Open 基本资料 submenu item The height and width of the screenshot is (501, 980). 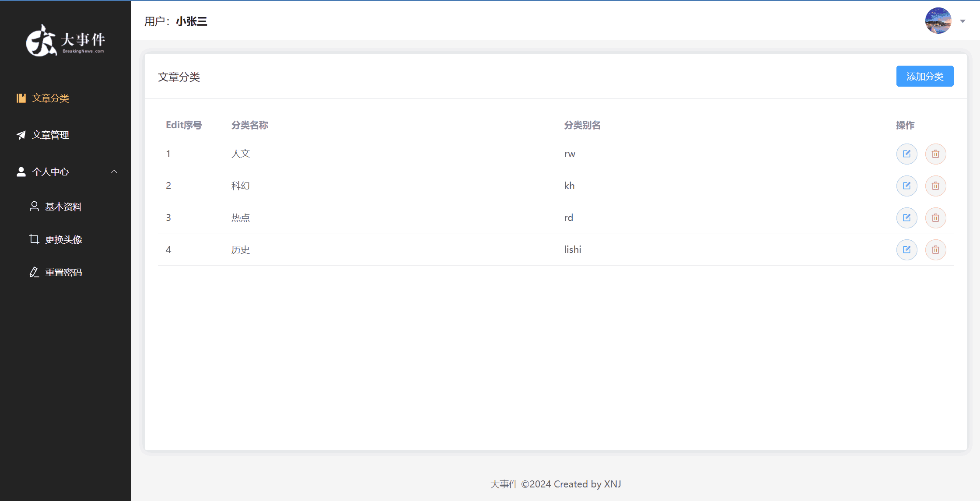[x=63, y=207]
